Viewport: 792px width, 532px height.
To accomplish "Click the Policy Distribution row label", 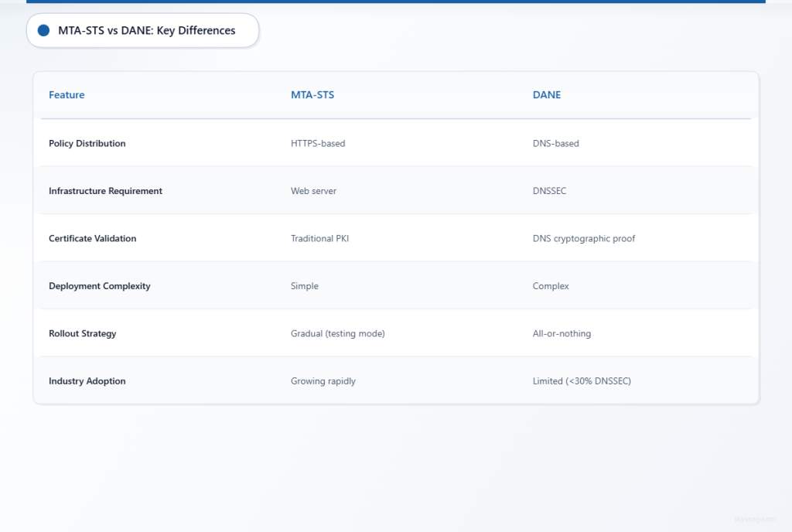I will point(87,143).
